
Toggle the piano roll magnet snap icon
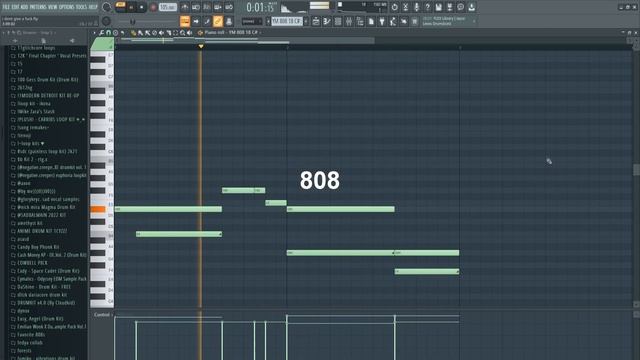click(109, 33)
